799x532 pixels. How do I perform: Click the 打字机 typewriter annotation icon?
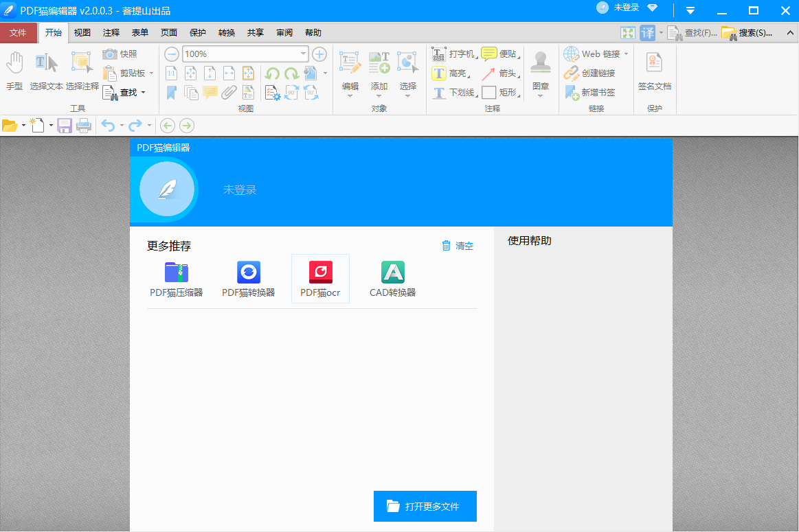click(x=438, y=53)
